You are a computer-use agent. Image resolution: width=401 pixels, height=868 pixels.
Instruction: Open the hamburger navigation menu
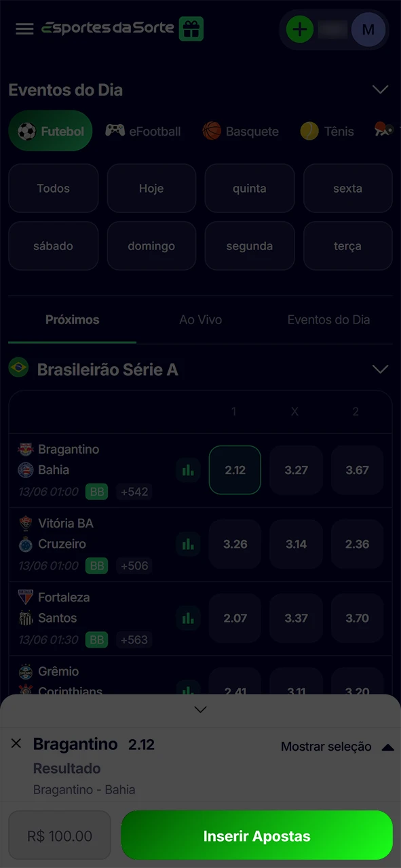(24, 29)
